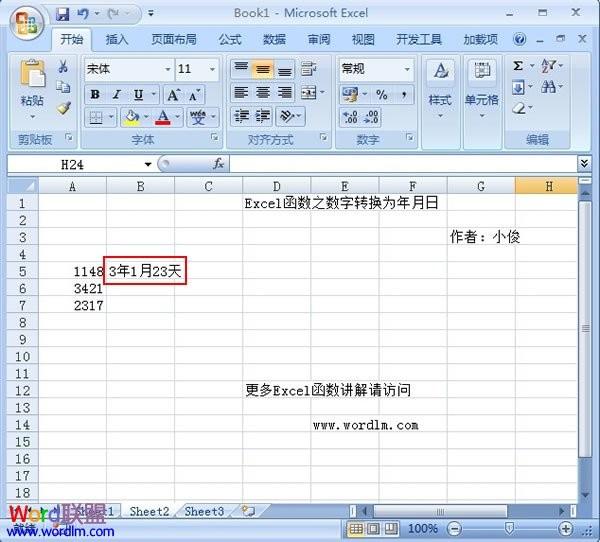Insert function with fx button

(x=218, y=164)
